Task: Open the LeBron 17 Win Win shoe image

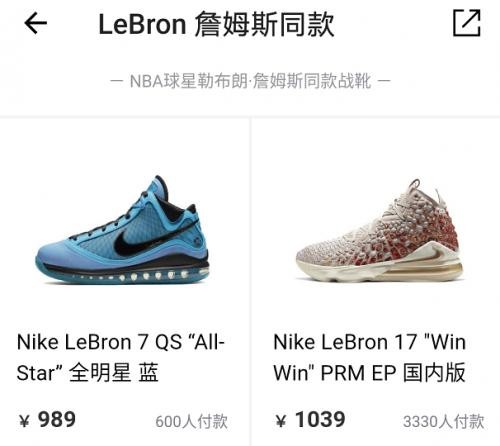Action: (380, 230)
